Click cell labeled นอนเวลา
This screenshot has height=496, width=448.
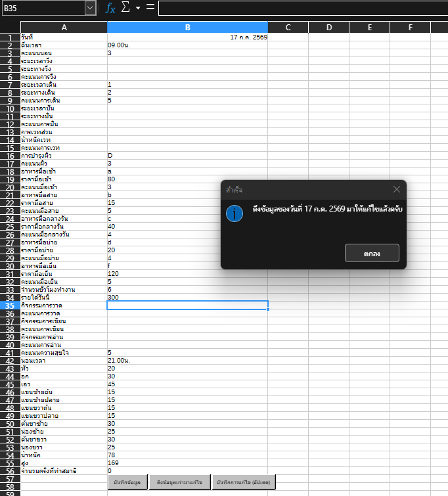tap(64, 361)
